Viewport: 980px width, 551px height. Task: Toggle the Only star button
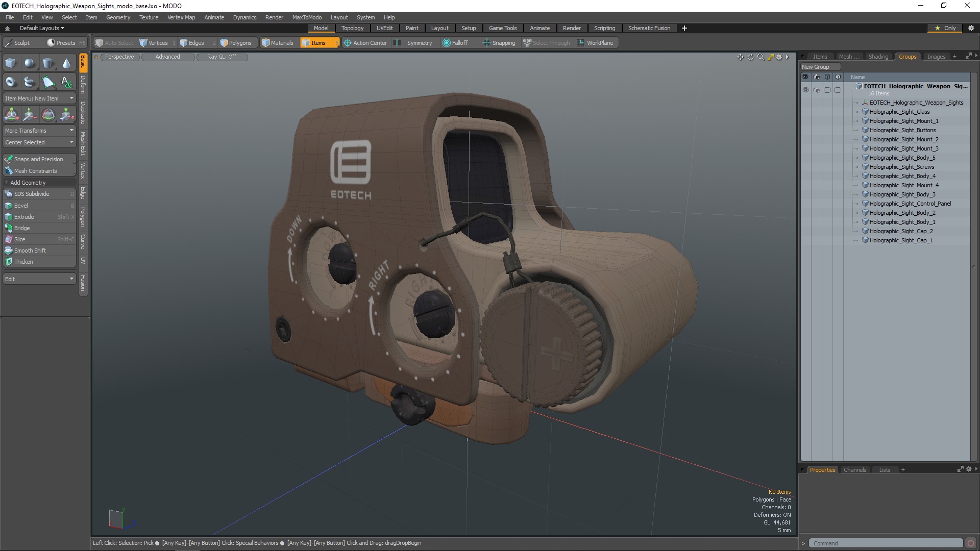[x=945, y=28]
